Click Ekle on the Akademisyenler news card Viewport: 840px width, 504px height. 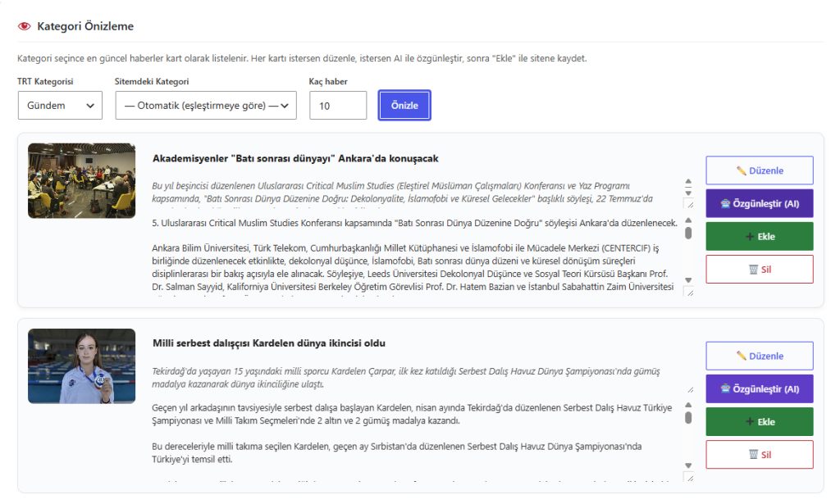coord(759,237)
